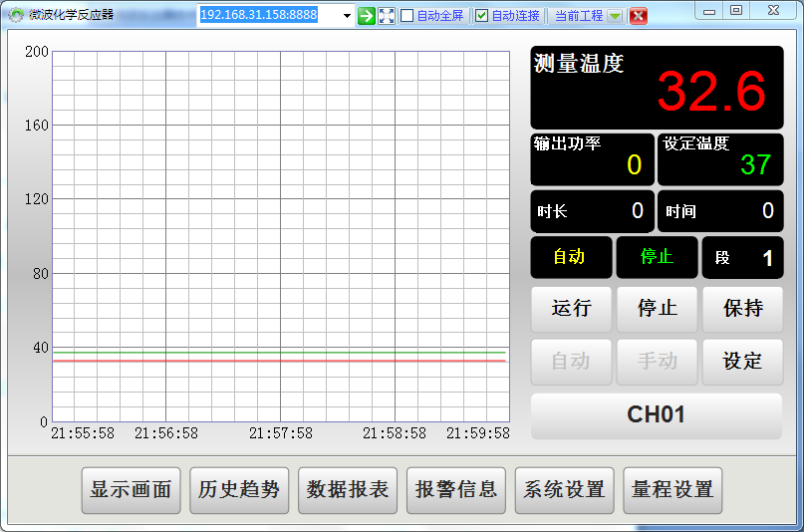Uncheck the 自动连接 checkbox
The width and height of the screenshot is (804, 532).
pyautogui.click(x=481, y=16)
